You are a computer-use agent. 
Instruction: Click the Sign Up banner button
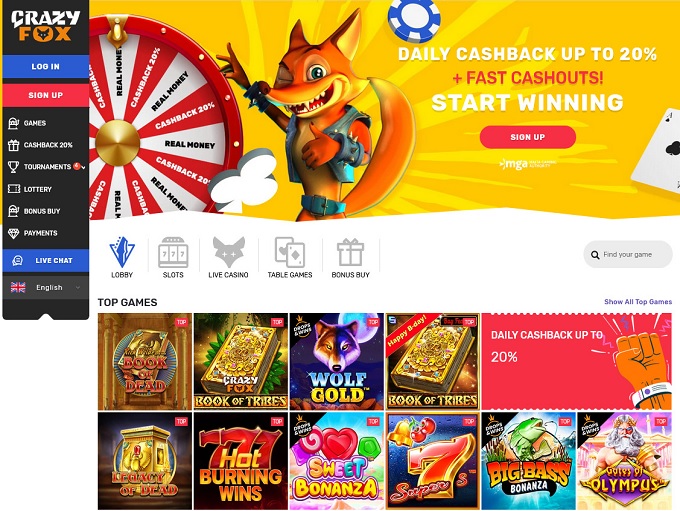pyautogui.click(x=528, y=137)
